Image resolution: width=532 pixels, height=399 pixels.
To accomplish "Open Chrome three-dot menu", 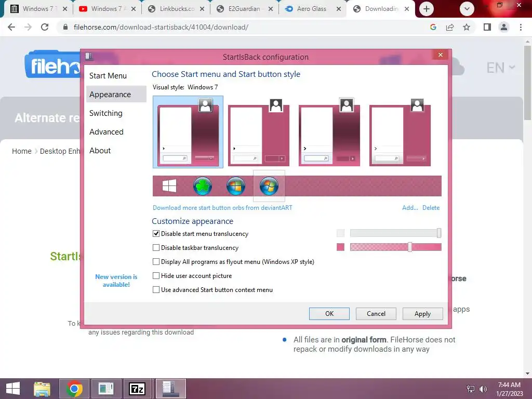I will pyautogui.click(x=521, y=27).
